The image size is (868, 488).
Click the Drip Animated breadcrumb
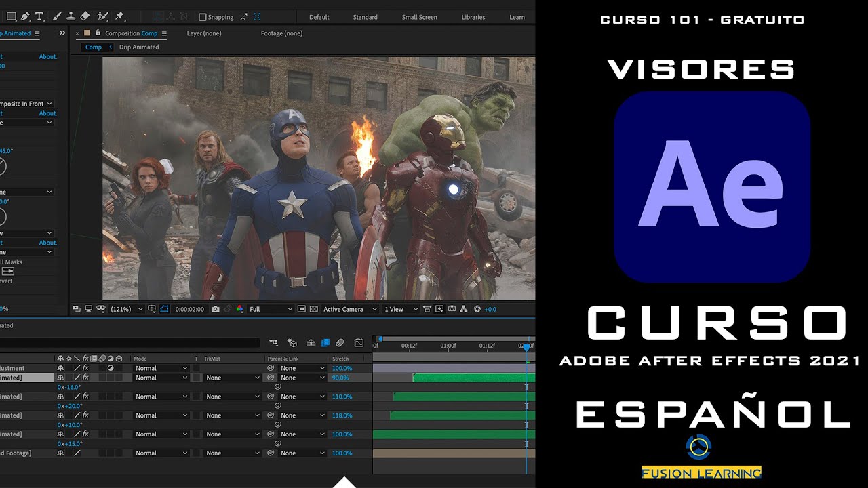click(x=139, y=47)
